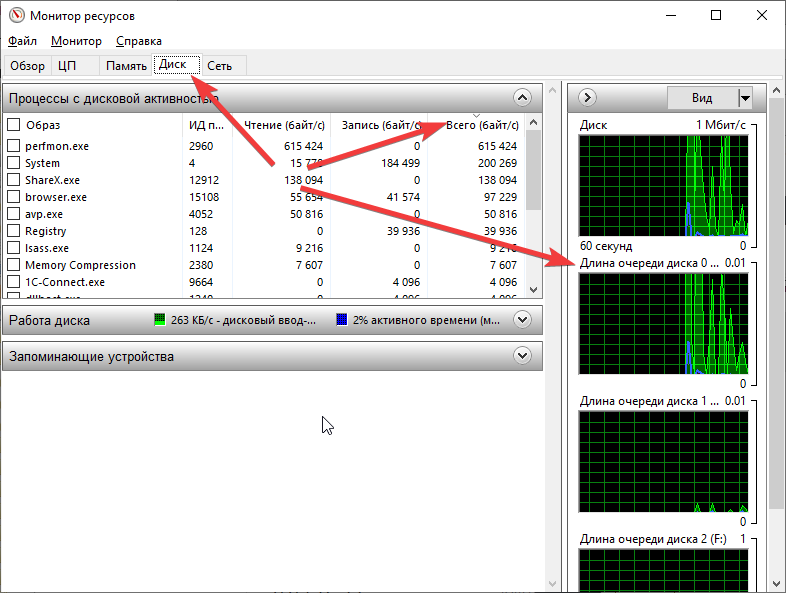The height and width of the screenshot is (593, 786).
Task: Collapse the disk activity processes section
Action: coord(522,98)
